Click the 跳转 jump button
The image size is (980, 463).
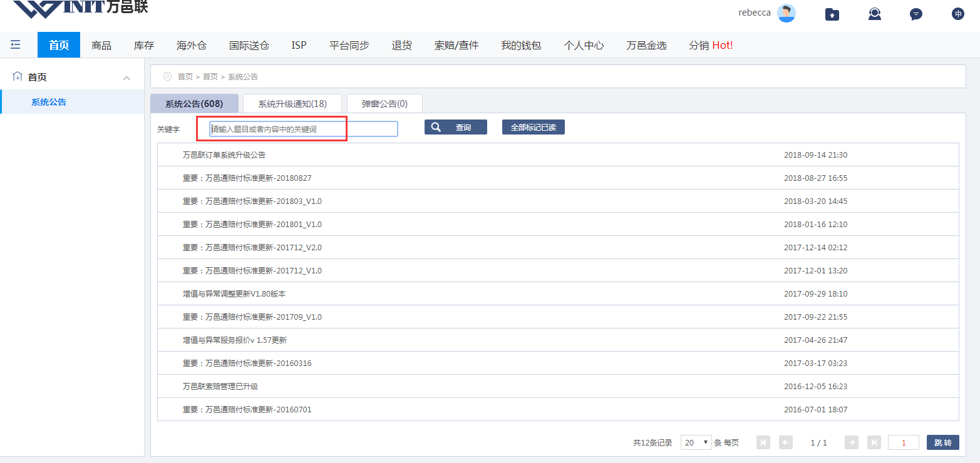[x=942, y=442]
